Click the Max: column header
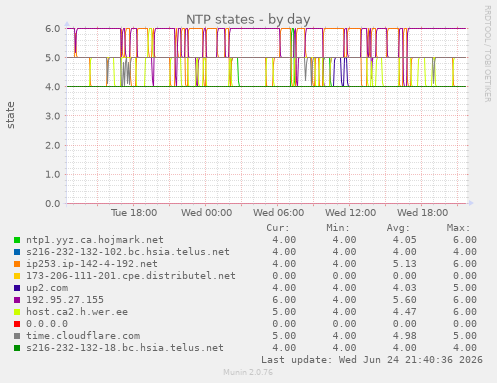 click(x=458, y=228)
